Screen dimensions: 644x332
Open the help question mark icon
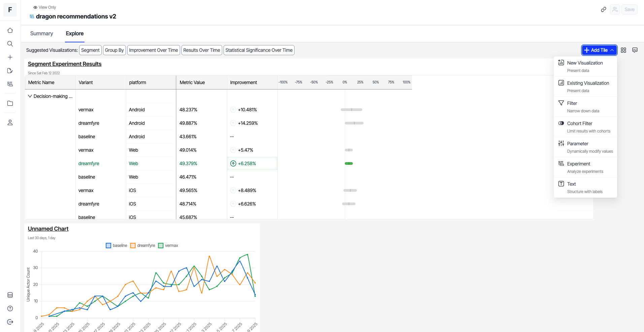(10, 308)
